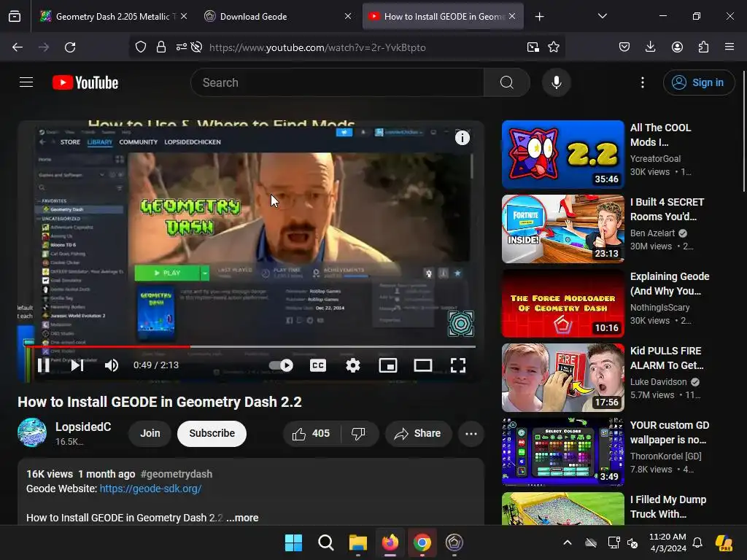Show video info card icon

pos(462,138)
